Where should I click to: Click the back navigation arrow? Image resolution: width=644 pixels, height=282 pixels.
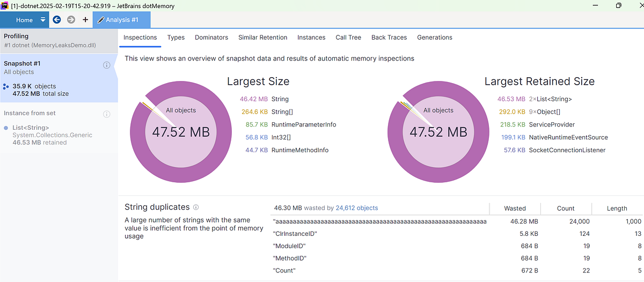pyautogui.click(x=57, y=20)
